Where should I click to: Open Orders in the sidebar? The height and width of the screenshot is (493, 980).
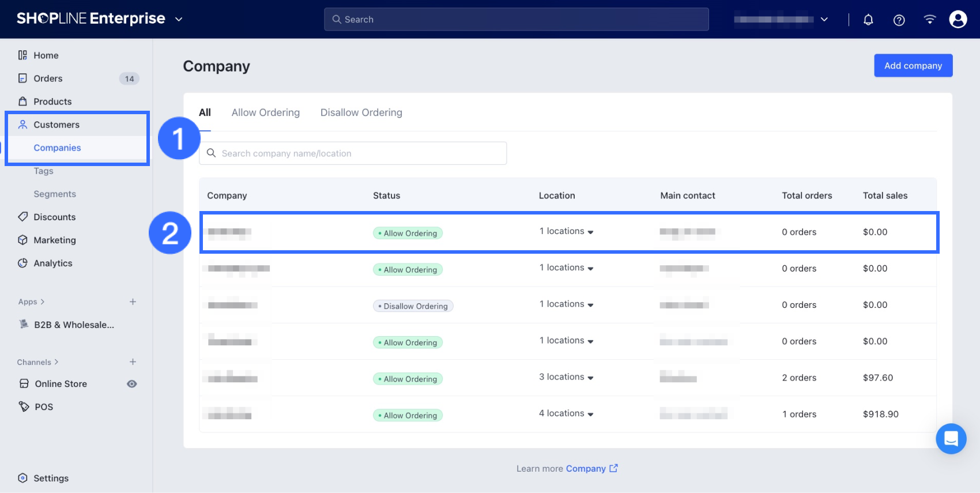tap(48, 78)
